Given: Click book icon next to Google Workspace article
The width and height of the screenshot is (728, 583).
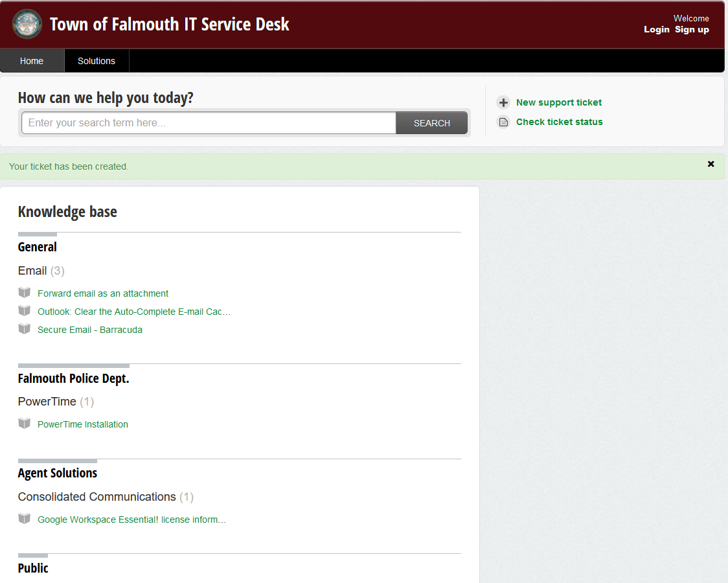Looking at the screenshot, I should coord(24,518).
